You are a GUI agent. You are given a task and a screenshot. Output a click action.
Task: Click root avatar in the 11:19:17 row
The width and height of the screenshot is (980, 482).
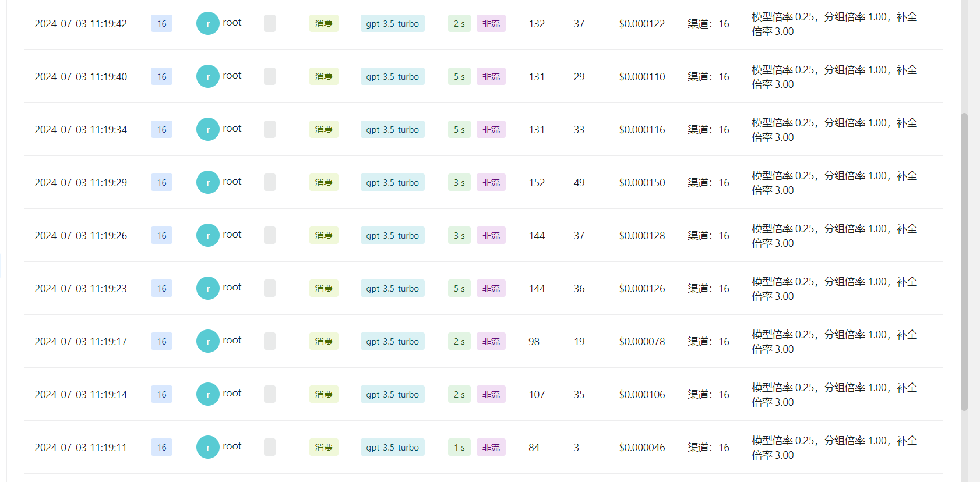point(207,341)
